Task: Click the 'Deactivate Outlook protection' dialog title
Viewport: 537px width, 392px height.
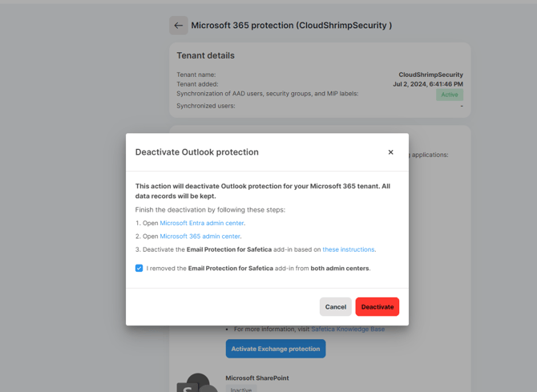Action: (x=197, y=152)
